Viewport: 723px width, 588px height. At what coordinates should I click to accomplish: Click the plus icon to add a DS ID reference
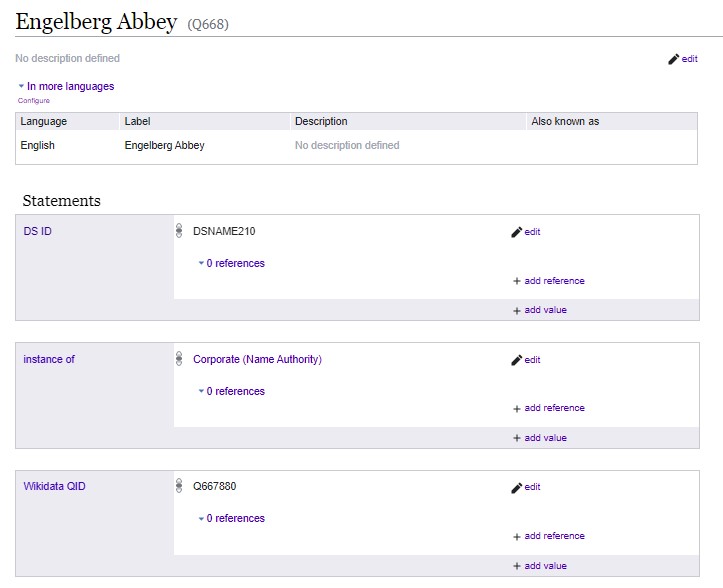517,281
